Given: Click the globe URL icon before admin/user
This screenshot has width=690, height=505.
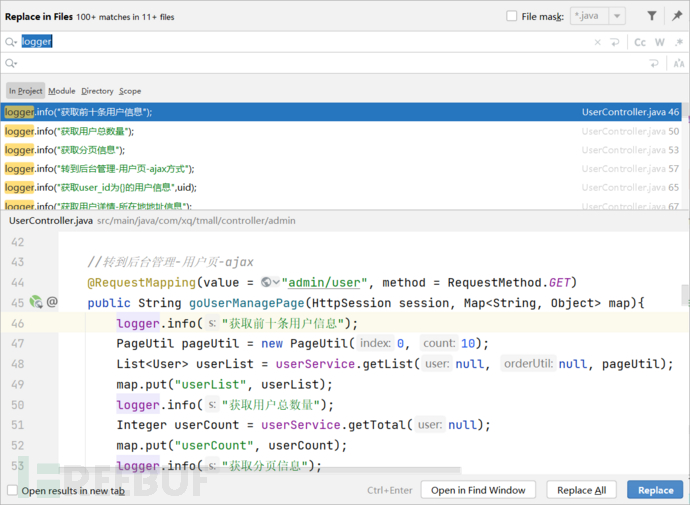Looking at the screenshot, I should (x=268, y=282).
